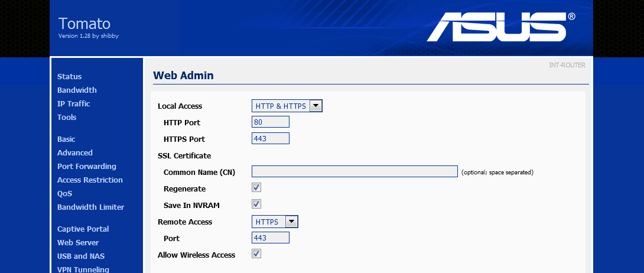This screenshot has width=644, height=273.
Task: Open QoS settings
Action: 64,193
